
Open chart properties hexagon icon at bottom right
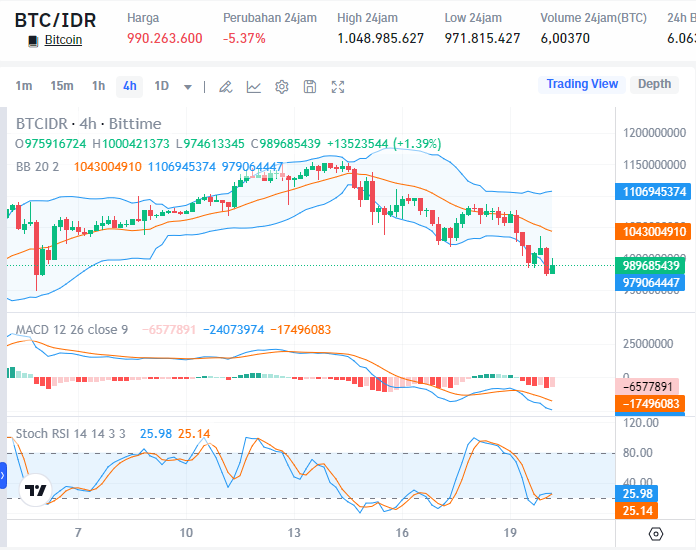point(656,534)
